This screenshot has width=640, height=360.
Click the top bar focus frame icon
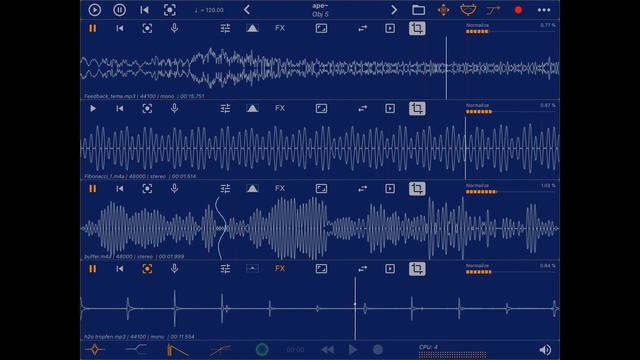[170, 10]
